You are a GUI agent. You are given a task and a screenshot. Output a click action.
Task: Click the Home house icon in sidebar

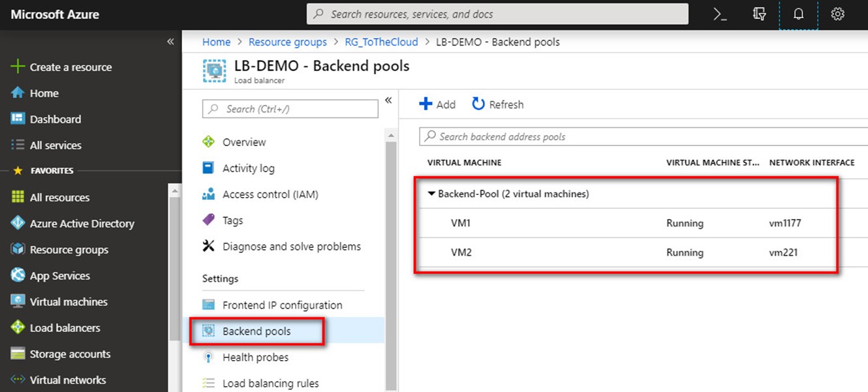click(x=18, y=93)
